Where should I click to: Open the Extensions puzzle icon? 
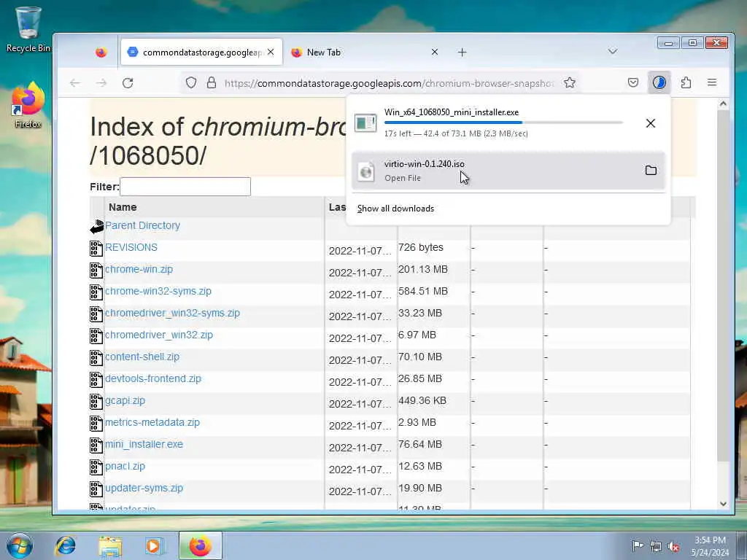pos(686,83)
